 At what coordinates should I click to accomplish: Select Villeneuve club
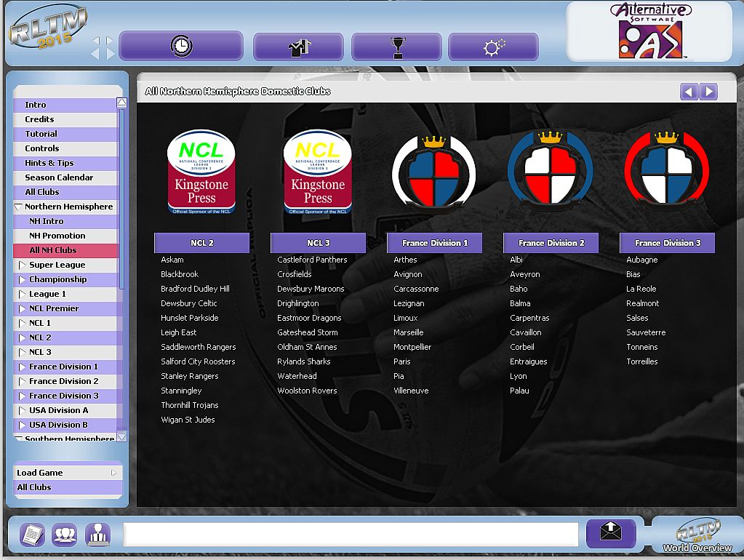click(x=411, y=391)
